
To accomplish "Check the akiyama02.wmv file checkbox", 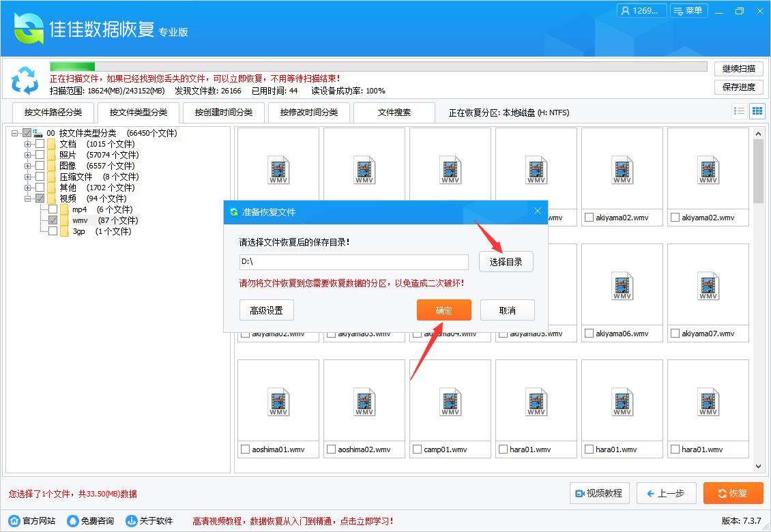I will pyautogui.click(x=589, y=217).
